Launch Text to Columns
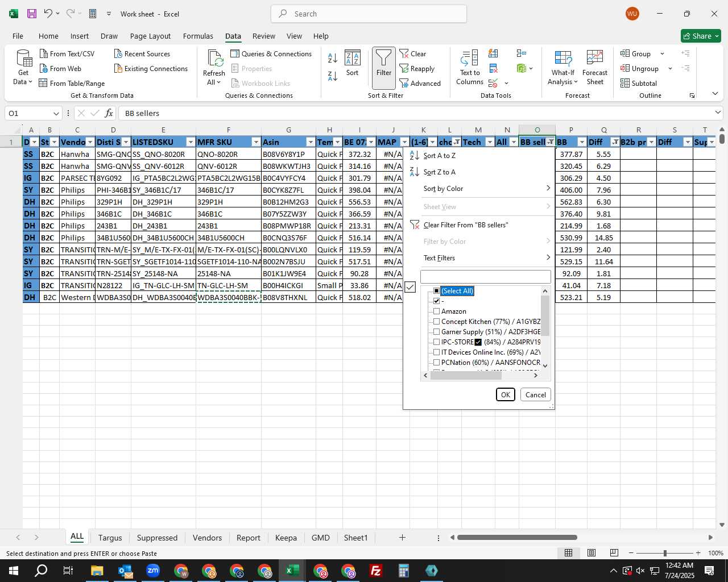Image resolution: width=728 pixels, height=582 pixels. 470,68
